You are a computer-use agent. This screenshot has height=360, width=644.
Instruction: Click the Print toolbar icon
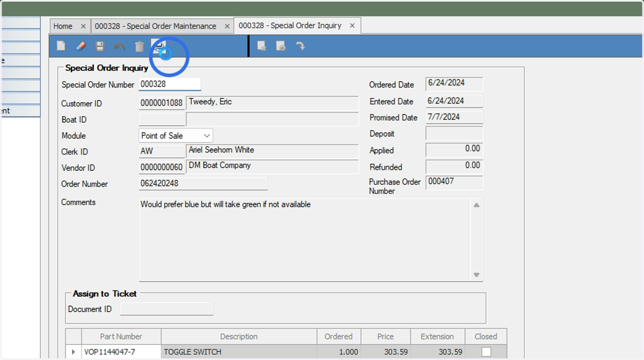158,46
